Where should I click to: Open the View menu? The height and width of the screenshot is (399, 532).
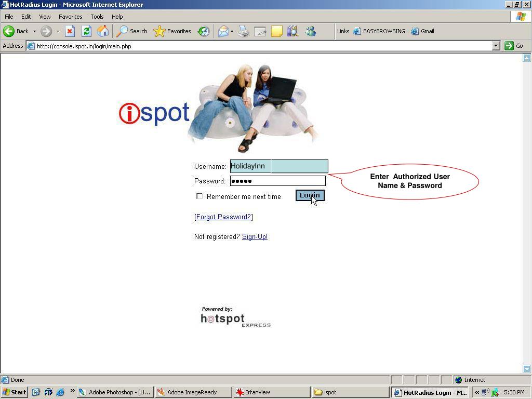[x=45, y=17]
